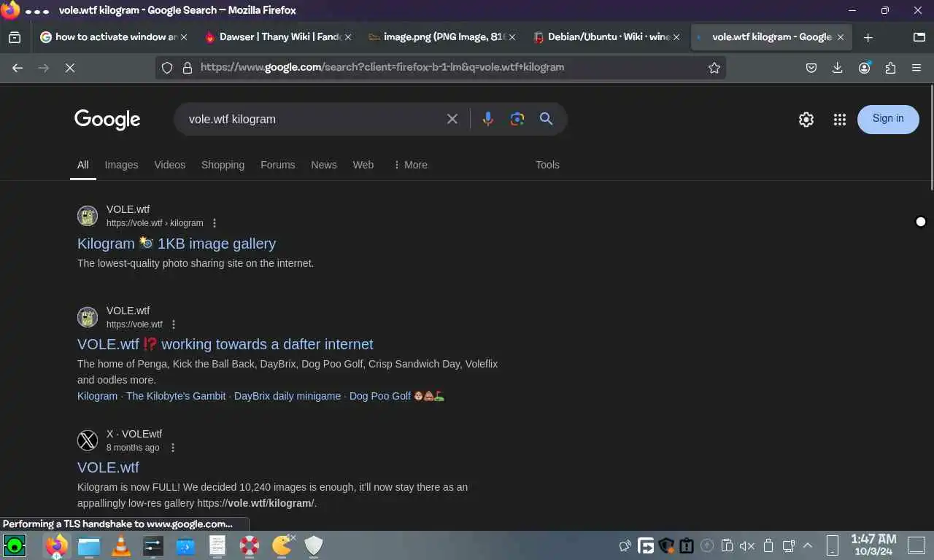The width and height of the screenshot is (934, 560).
Task: Open options for second VOLE.wtf result
Action: click(173, 324)
